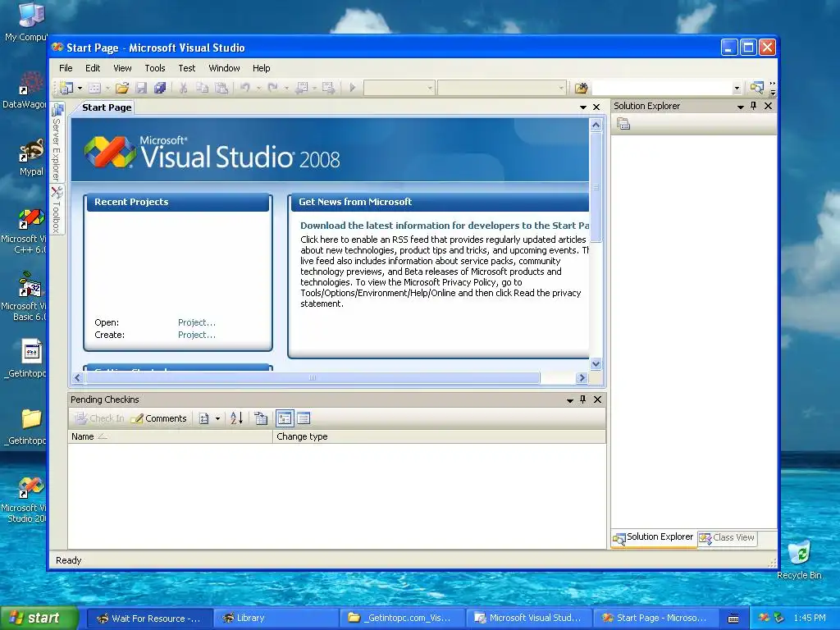Toggle auto hide pin on Pending Checkins
Screen dimensions: 840x630
tap(583, 399)
